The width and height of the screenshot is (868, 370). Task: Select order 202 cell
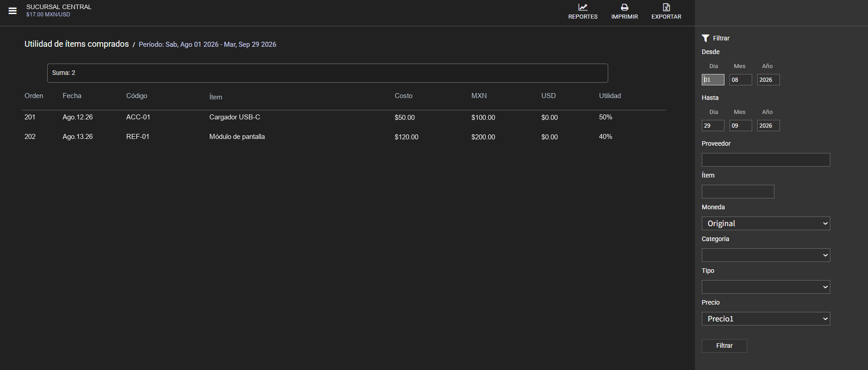point(30,137)
